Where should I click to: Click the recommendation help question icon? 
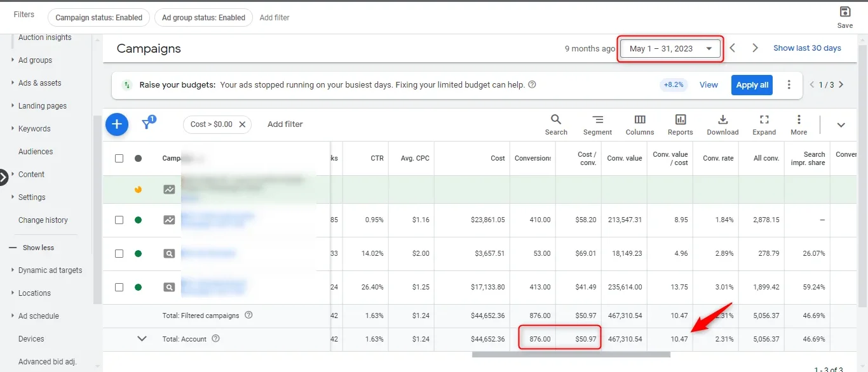[x=532, y=84]
